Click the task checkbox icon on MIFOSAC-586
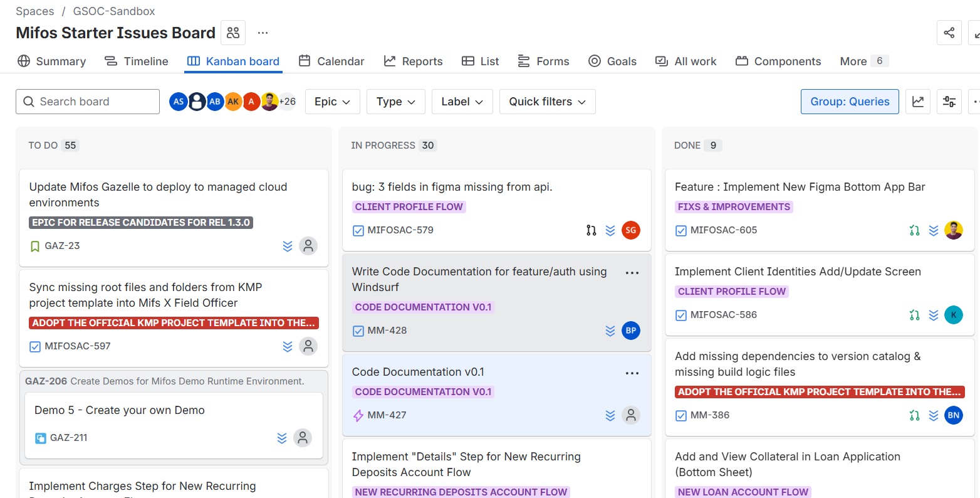This screenshot has width=980, height=498. point(680,315)
